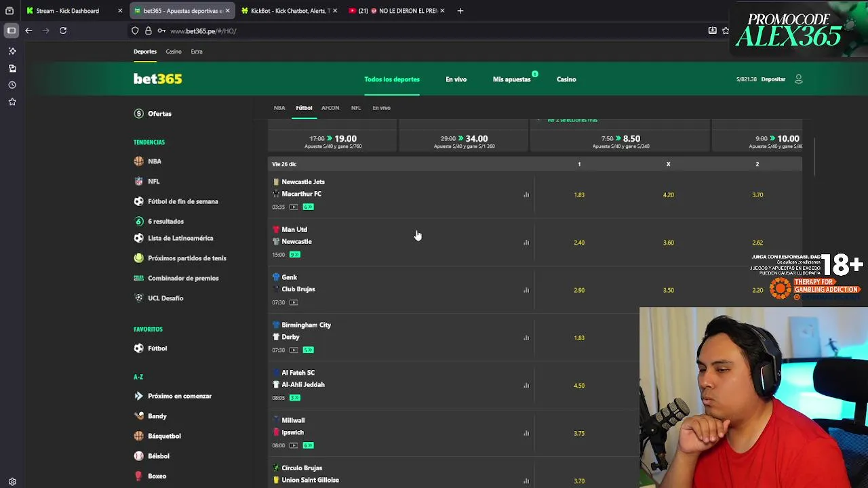Select the AFCON tab
The image size is (868, 488).
coord(330,108)
